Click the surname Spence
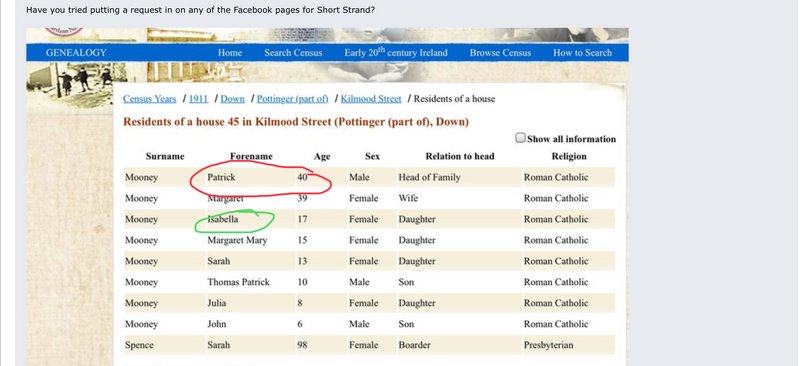800x366 pixels. (x=139, y=345)
